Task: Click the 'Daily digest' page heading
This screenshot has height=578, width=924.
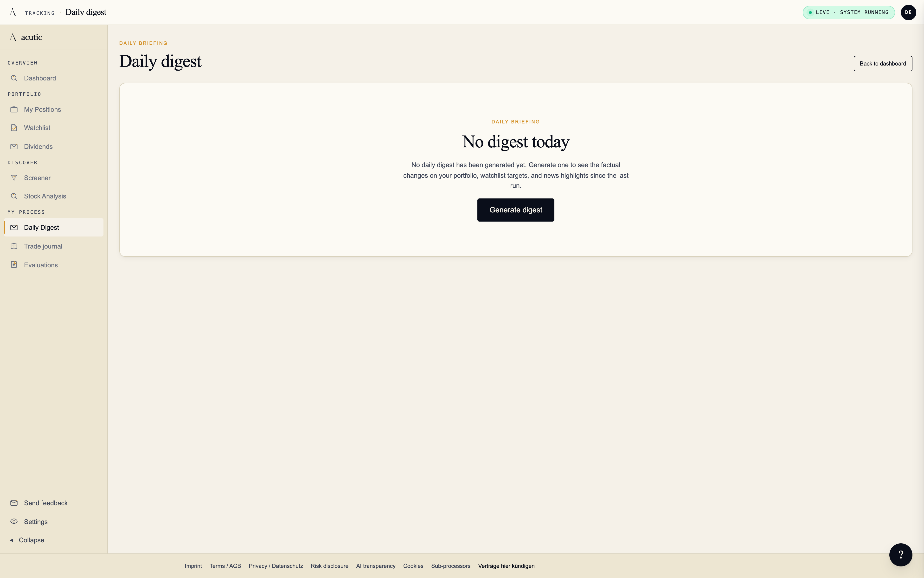Action: (160, 62)
